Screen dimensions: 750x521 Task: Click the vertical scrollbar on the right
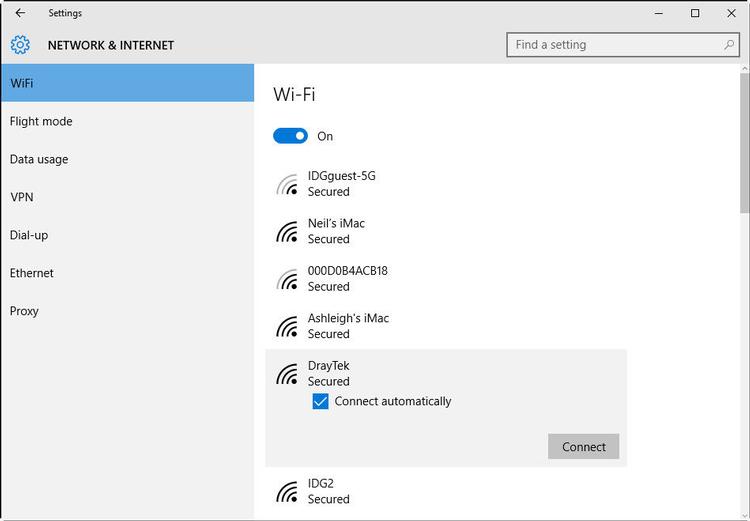tap(744, 140)
